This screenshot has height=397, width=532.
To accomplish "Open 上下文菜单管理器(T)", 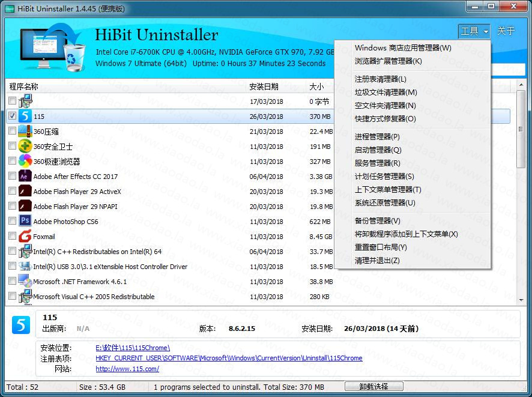I will 388,190.
